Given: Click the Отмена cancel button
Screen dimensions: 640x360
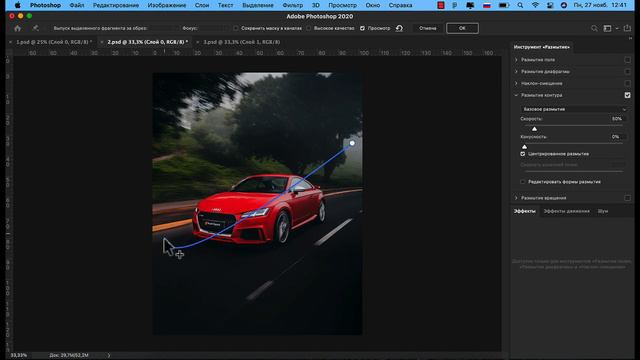Looking at the screenshot, I should coord(427,28).
